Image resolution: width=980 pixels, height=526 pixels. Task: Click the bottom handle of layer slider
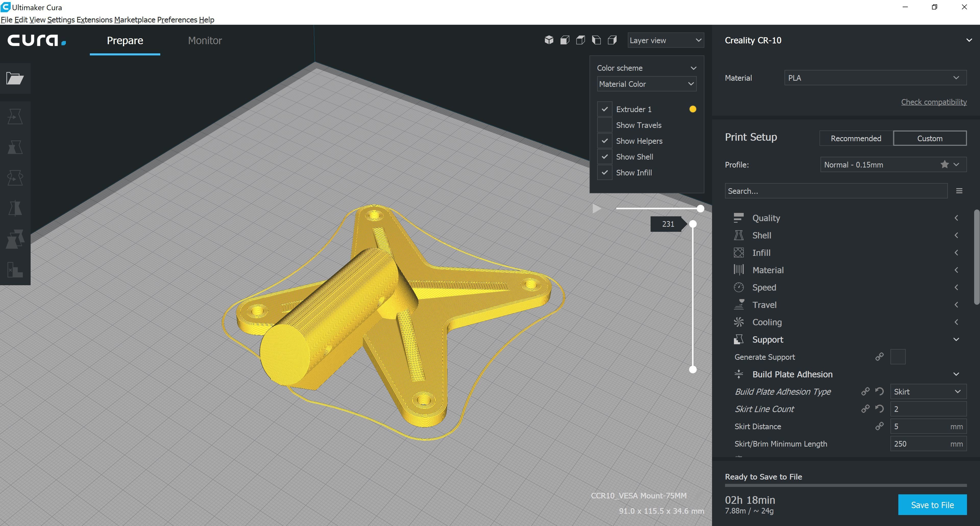coord(693,369)
